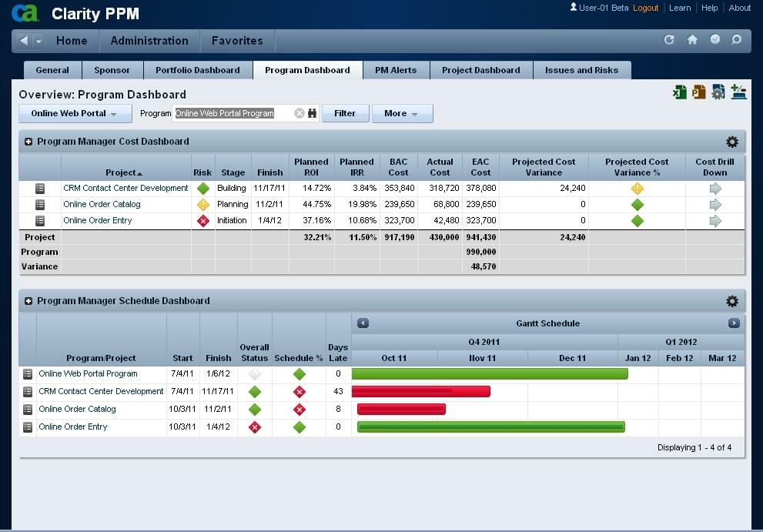Open the More dropdown menu
The image size is (763, 532).
point(402,113)
